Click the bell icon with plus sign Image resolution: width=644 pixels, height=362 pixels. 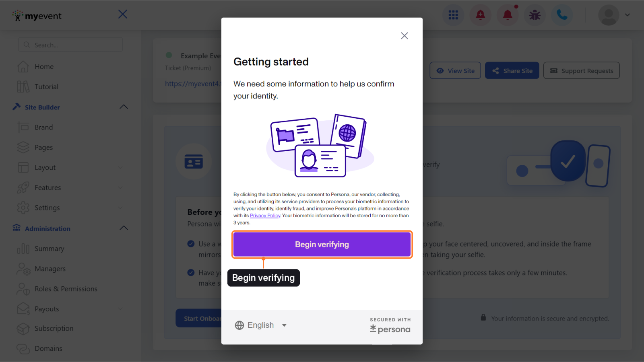tap(481, 15)
